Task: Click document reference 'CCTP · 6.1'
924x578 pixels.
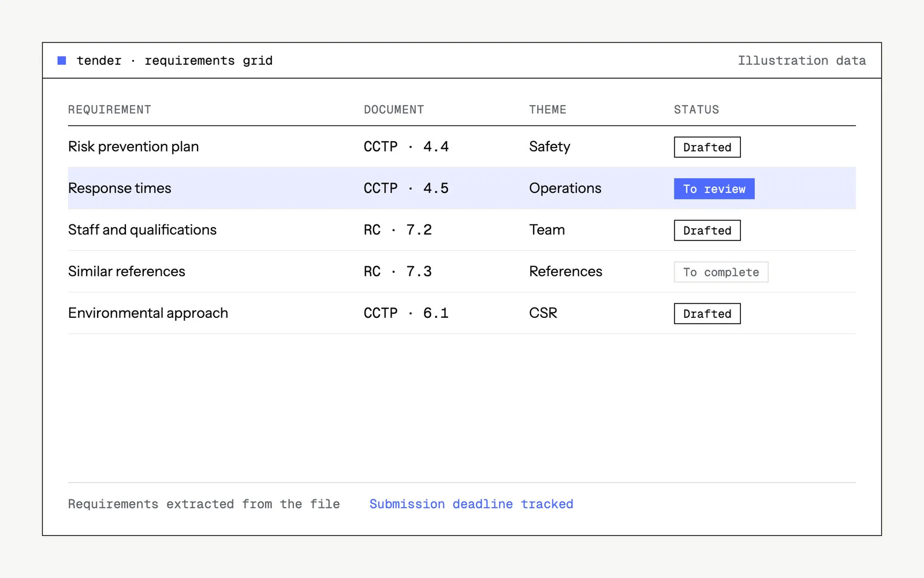Action: 406,313
